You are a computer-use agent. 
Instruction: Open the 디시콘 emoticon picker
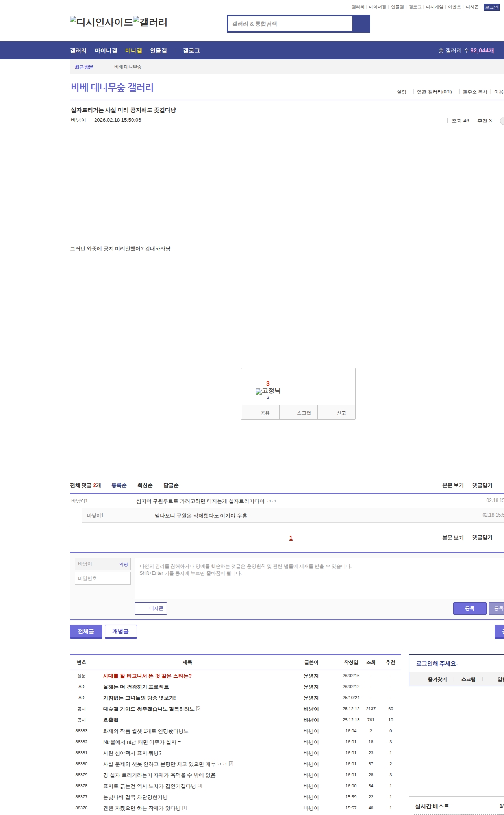(151, 608)
